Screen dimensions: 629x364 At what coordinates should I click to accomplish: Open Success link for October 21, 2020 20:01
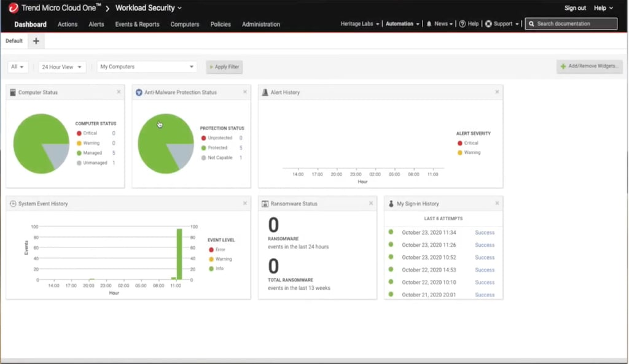[485, 295]
